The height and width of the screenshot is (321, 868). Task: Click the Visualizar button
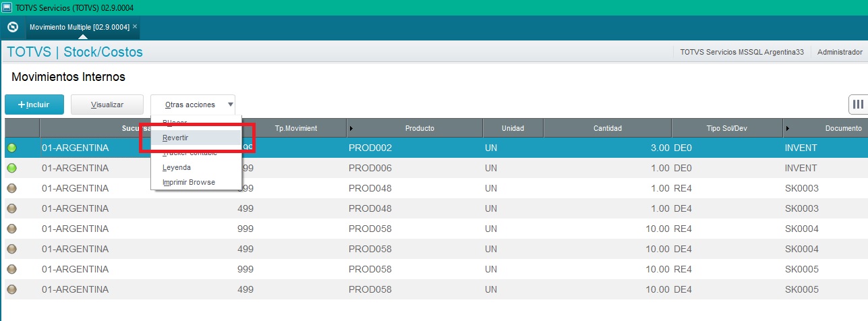point(107,105)
